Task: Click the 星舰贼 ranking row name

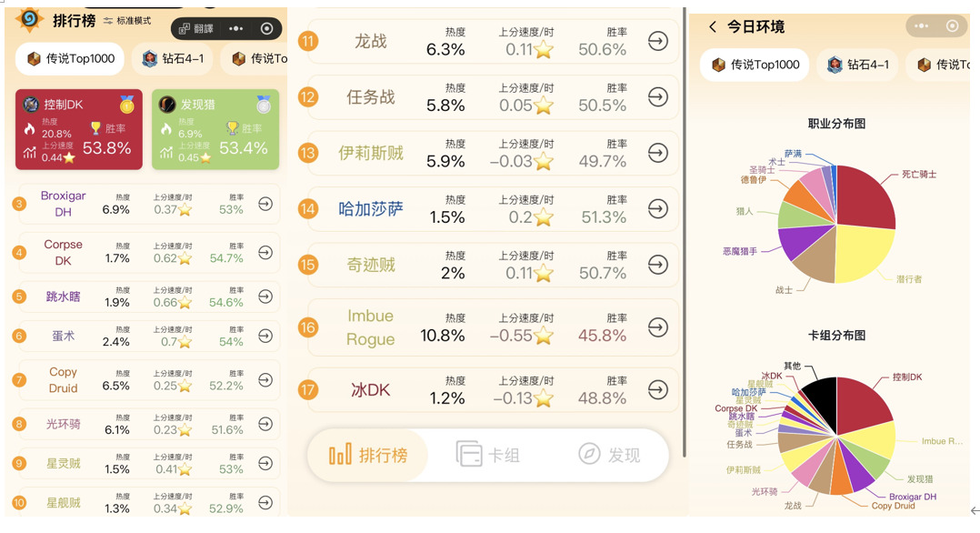Action: [x=63, y=502]
